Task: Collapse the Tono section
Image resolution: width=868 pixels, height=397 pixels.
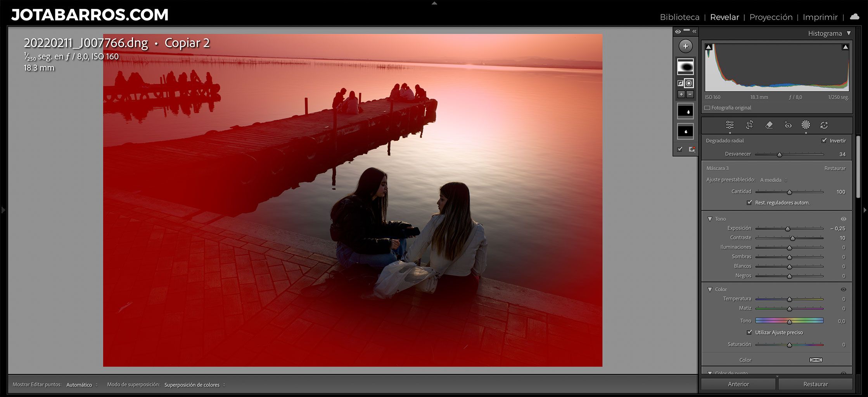Action: [710, 219]
